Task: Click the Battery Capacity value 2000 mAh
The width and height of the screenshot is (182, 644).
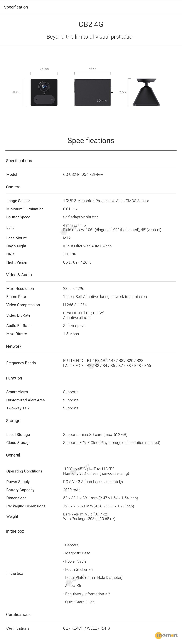Action: click(x=72, y=490)
